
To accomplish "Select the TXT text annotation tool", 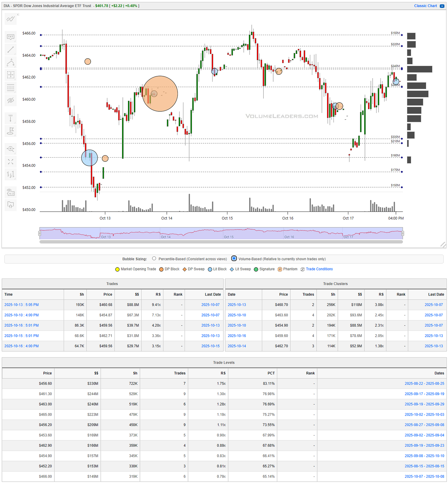I will (x=10, y=37).
